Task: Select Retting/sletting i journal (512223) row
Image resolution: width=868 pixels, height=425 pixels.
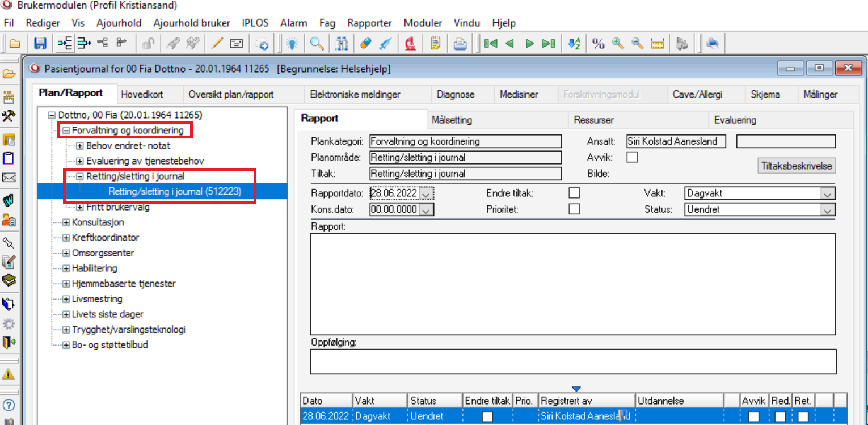Action: click(175, 192)
